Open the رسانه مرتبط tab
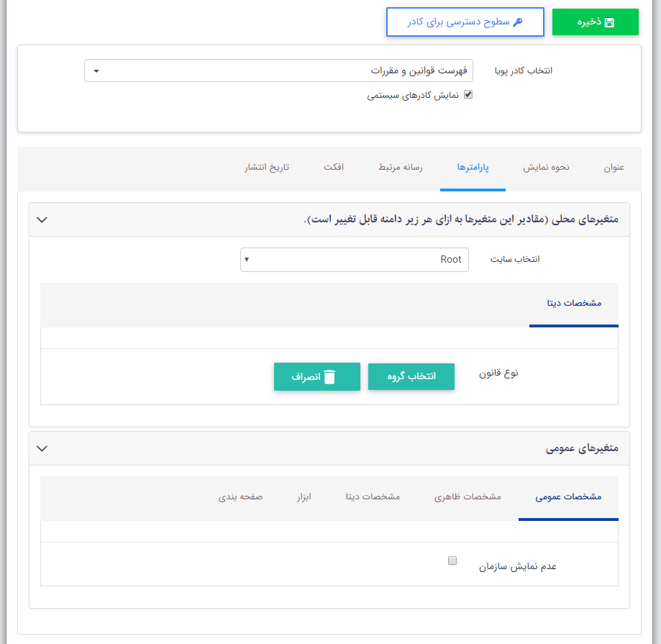This screenshot has height=644, width=661. click(401, 168)
